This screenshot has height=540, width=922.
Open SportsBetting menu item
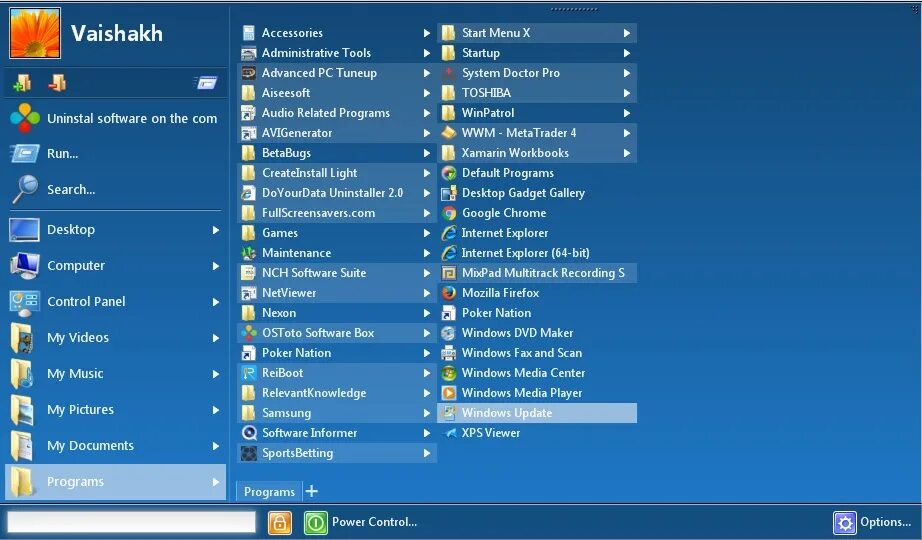[x=336, y=453]
